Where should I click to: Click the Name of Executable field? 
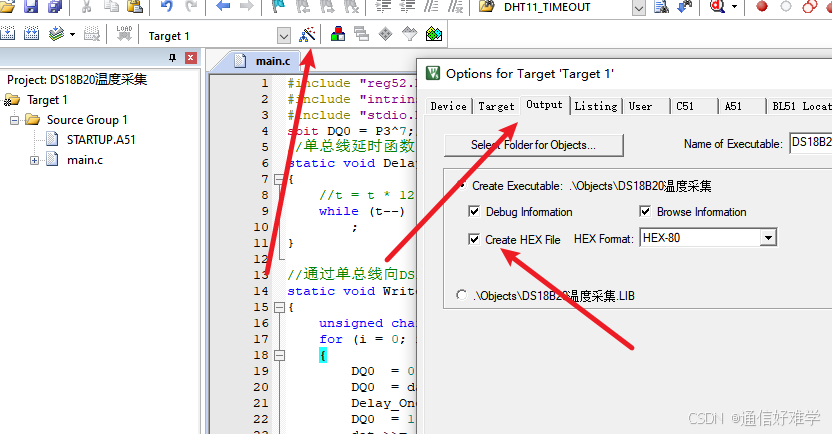pyautogui.click(x=811, y=143)
